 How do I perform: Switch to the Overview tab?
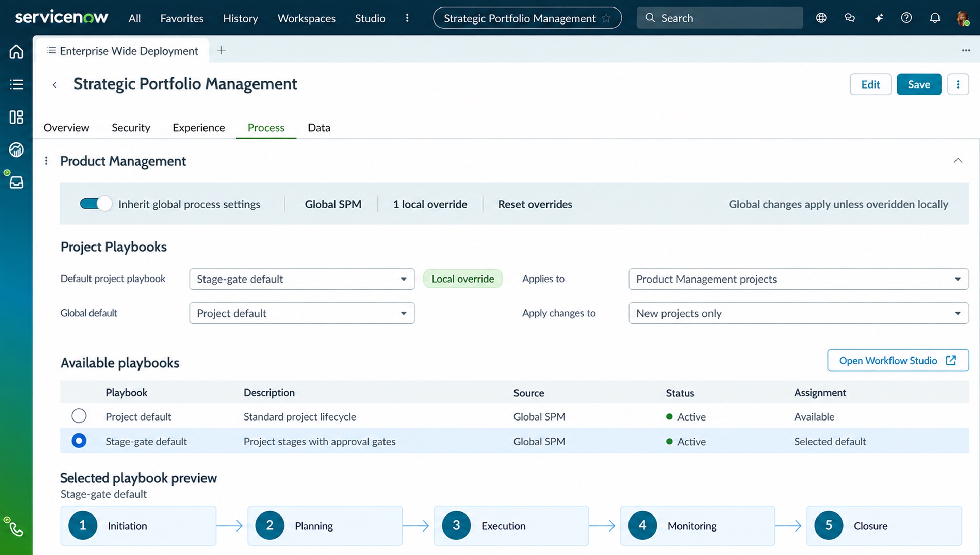[x=66, y=128]
